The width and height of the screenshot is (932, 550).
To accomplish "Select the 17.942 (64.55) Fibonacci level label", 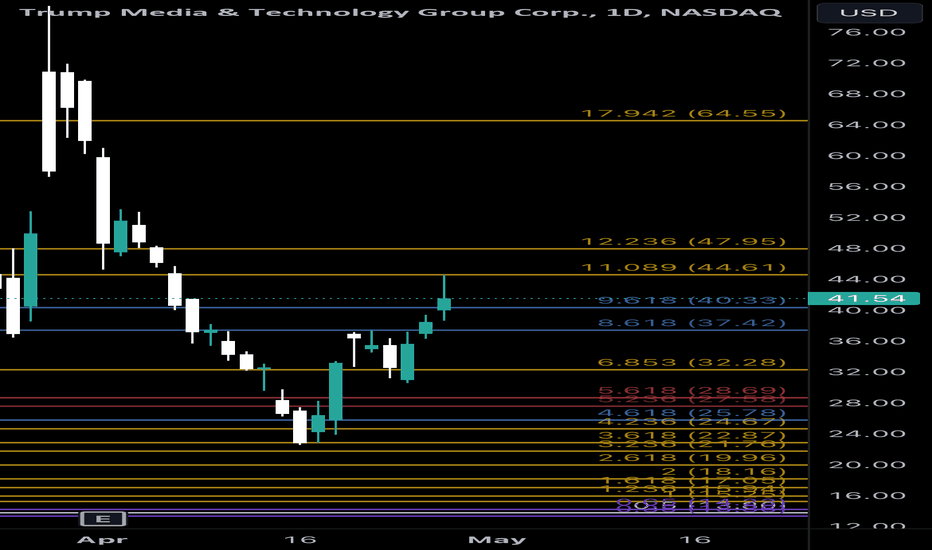I will click(x=683, y=113).
